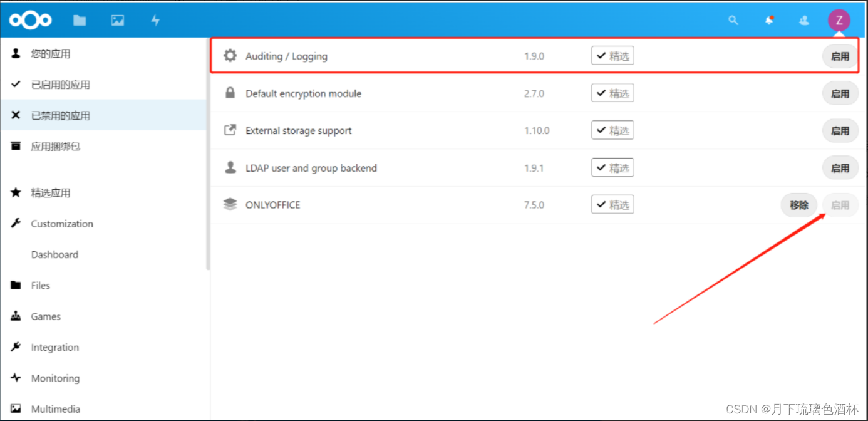868x421 pixels.
Task: Click the Auditing / Logging gear icon
Action: [230, 56]
